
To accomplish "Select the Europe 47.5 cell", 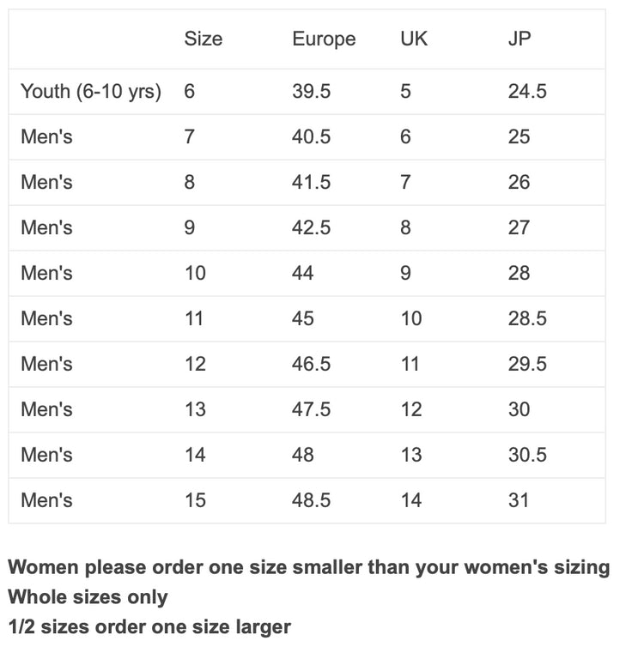I will [311, 410].
